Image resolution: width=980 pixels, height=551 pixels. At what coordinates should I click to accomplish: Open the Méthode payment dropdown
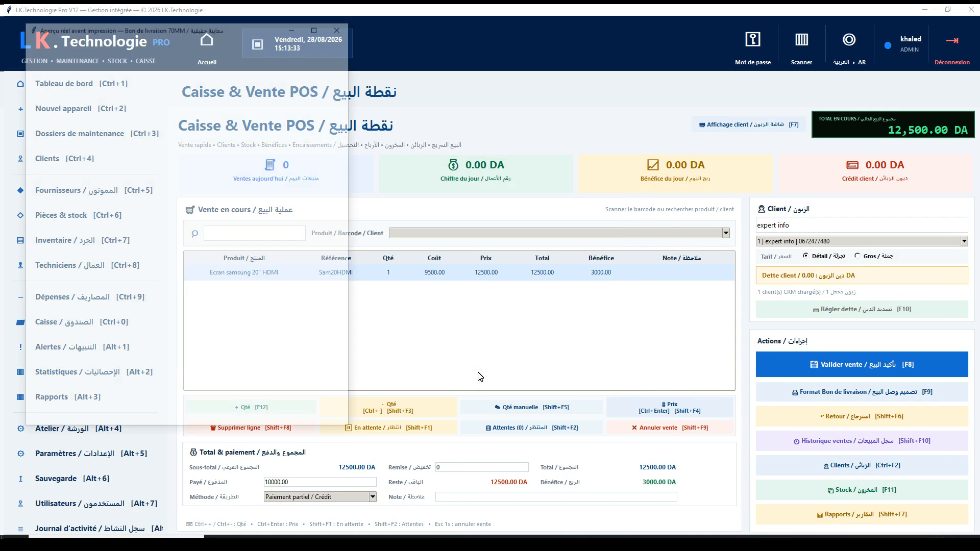(x=373, y=497)
